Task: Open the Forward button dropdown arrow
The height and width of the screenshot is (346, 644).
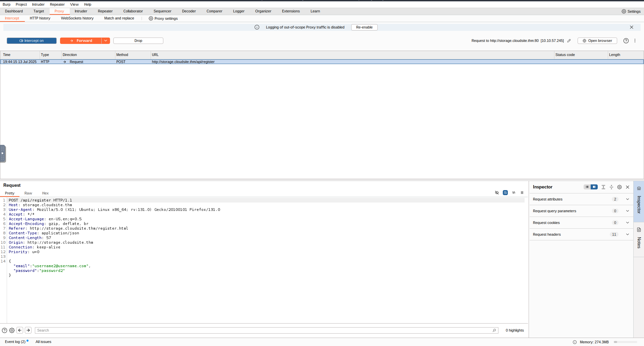Action: [x=106, y=41]
